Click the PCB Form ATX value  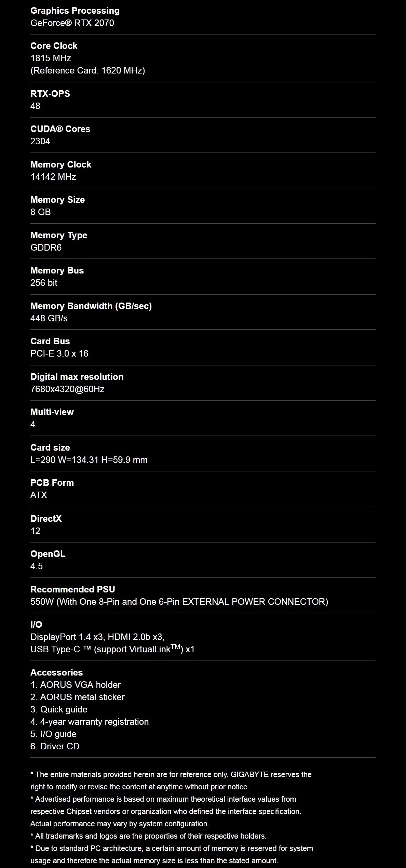tap(39, 495)
